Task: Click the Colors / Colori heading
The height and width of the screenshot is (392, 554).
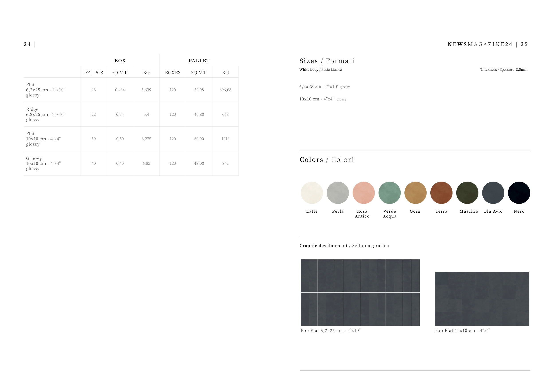Action: click(326, 160)
